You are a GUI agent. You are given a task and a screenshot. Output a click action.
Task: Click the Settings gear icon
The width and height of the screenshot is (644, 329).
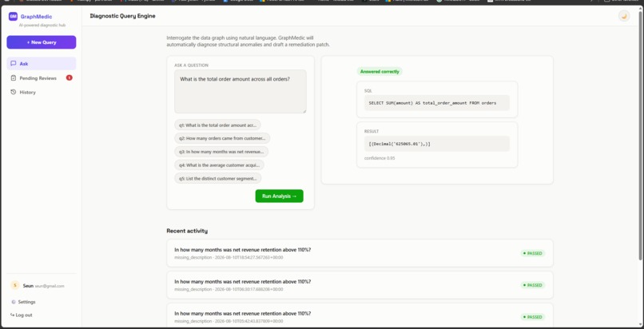(14, 302)
